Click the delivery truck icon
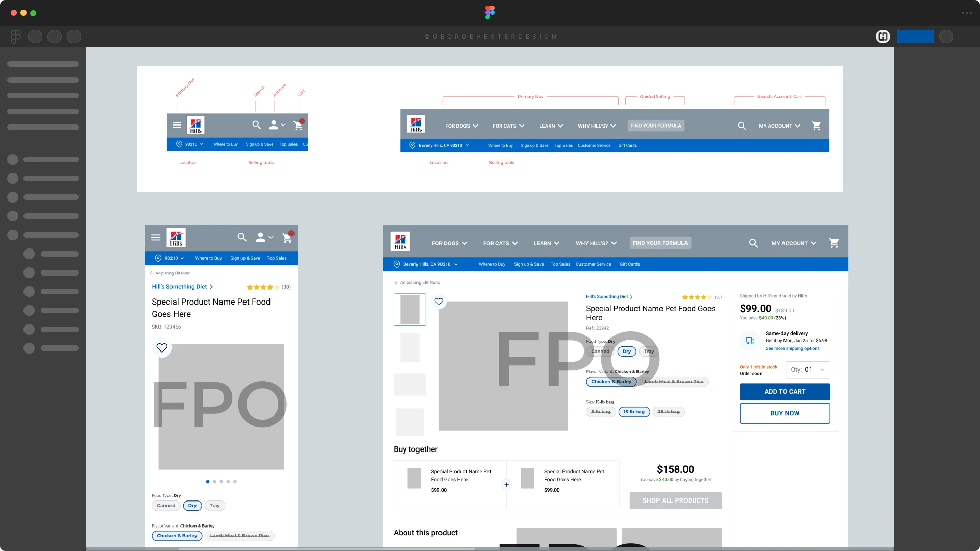980x551 pixels. point(750,341)
